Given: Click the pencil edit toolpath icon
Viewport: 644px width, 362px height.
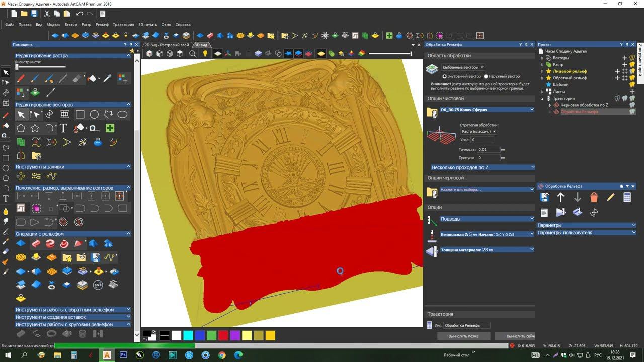Looking at the screenshot, I should tap(610, 198).
